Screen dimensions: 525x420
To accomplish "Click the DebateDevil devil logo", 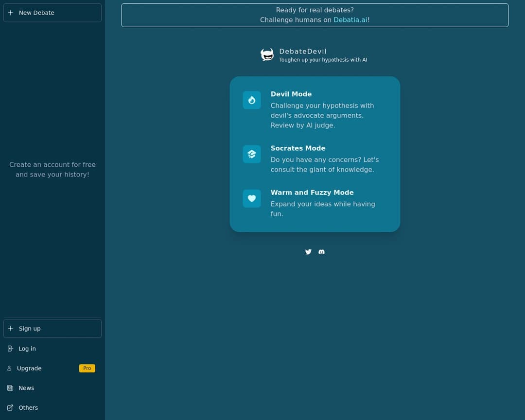I will [267, 55].
